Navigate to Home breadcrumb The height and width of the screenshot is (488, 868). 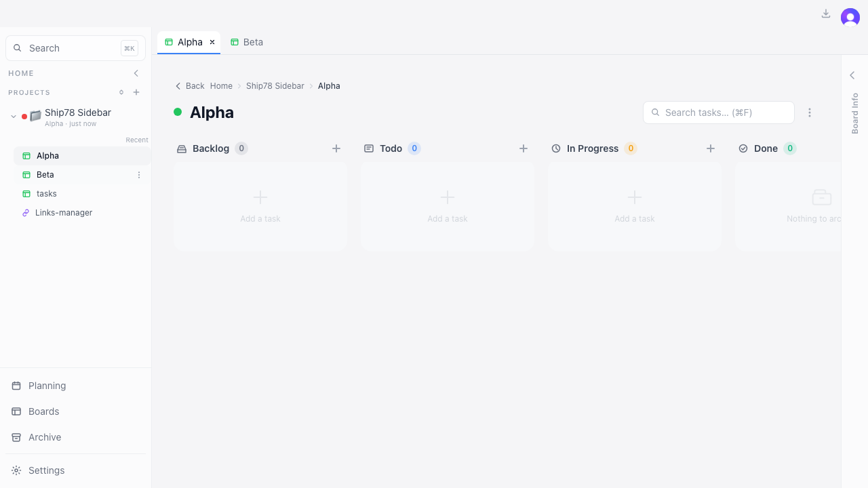[x=221, y=86]
